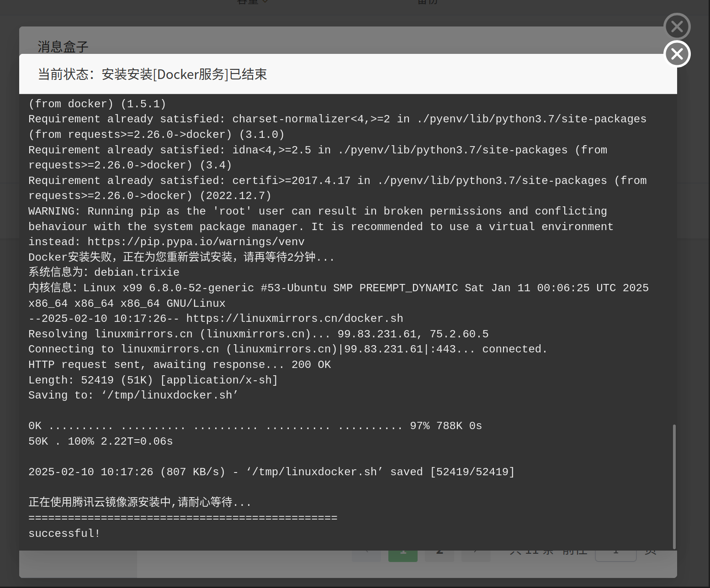Click the 'requests>=2.26.0->docker) (2022.12.7)' line
This screenshot has width=710, height=588.
(x=150, y=195)
